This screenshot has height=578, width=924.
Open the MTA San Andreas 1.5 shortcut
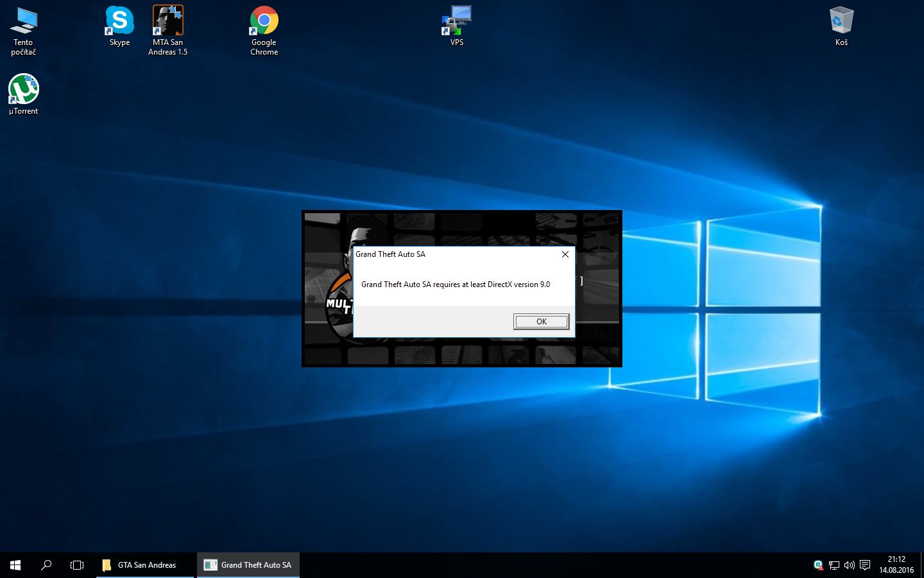(x=167, y=30)
